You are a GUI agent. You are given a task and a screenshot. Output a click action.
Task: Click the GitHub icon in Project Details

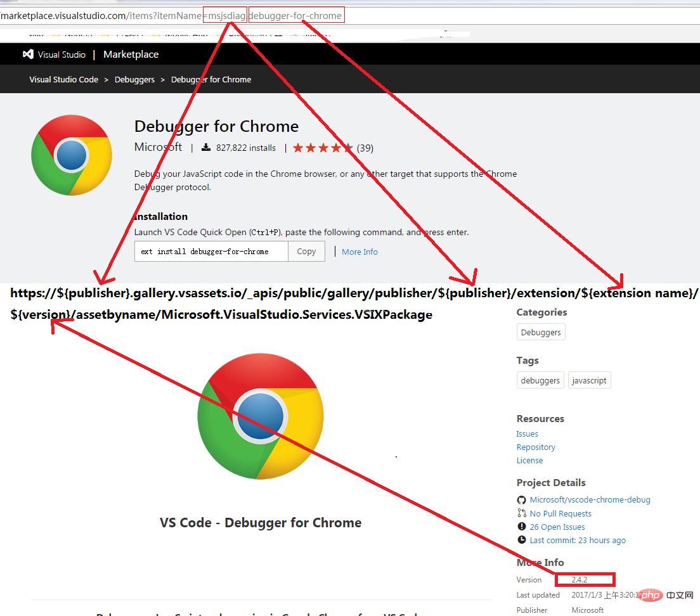tap(522, 500)
